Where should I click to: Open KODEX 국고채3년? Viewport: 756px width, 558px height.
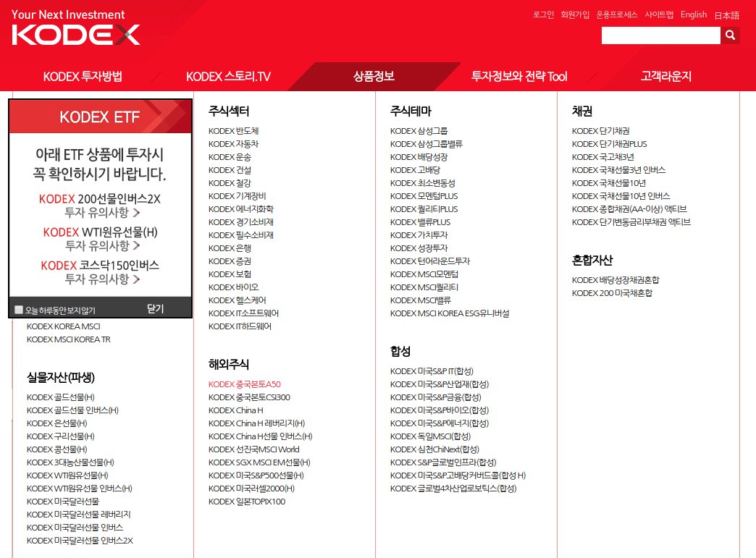(602, 157)
